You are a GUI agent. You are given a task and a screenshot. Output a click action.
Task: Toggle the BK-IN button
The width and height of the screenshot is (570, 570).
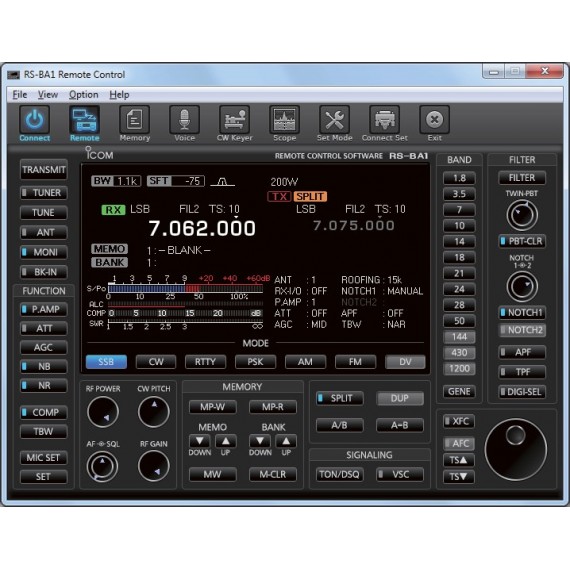click(x=44, y=272)
